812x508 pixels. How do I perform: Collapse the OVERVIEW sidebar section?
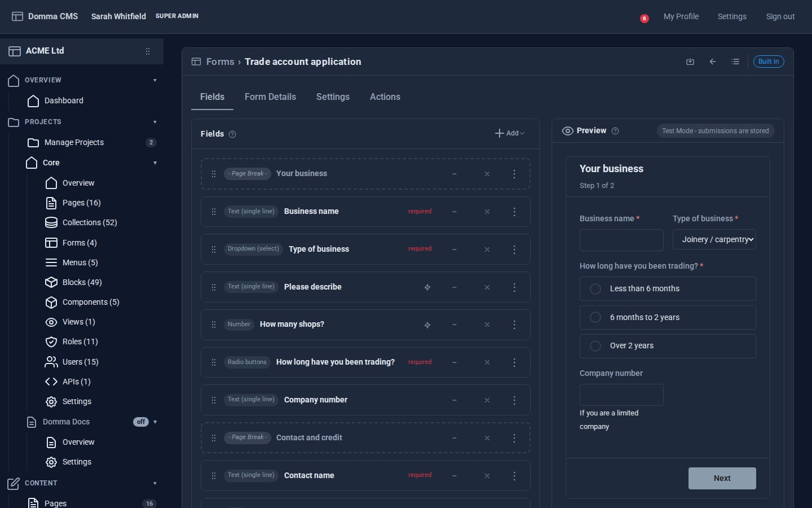tap(155, 80)
